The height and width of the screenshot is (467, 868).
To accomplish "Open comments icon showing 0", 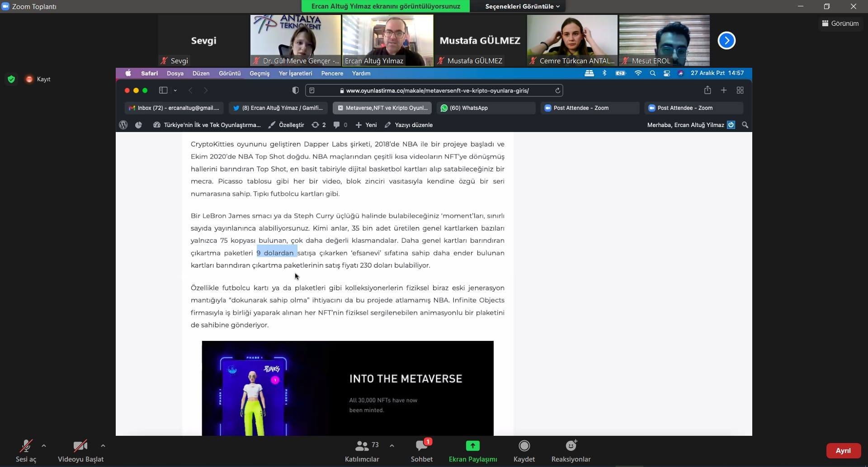I will click(x=340, y=125).
